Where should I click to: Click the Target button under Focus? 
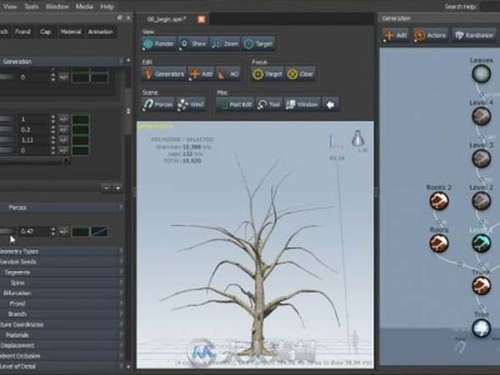[267, 74]
